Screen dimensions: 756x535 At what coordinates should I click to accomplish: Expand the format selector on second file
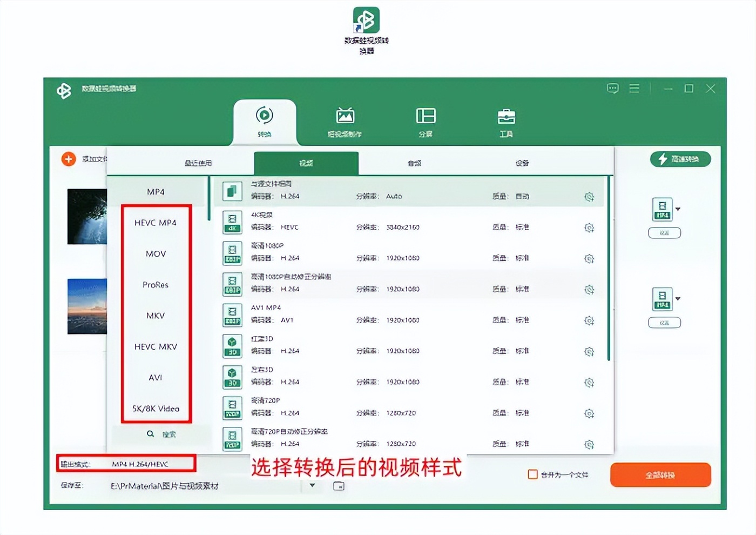[x=678, y=300]
